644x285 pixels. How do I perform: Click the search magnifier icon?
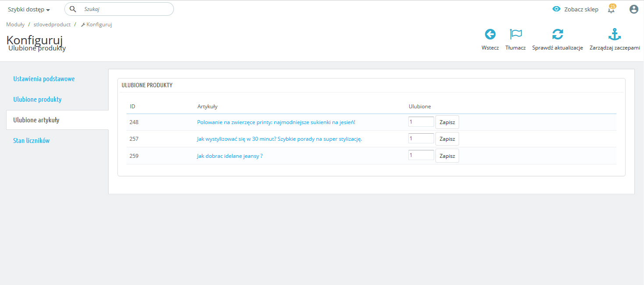point(73,9)
